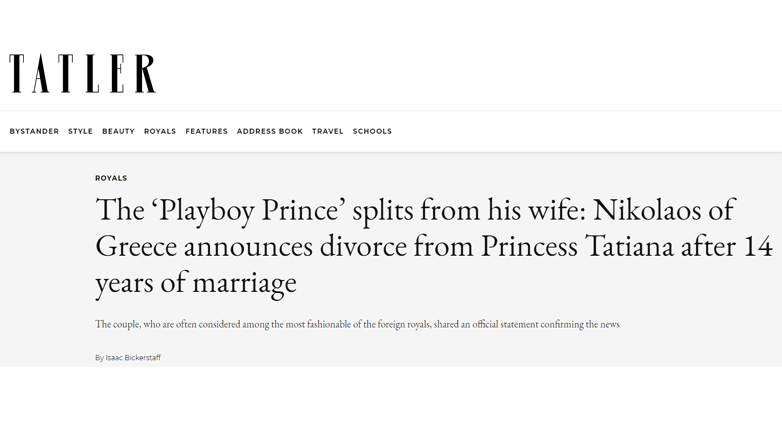Select Beauty in the navigation bar
Screen dimensions: 782x440
[118, 131]
